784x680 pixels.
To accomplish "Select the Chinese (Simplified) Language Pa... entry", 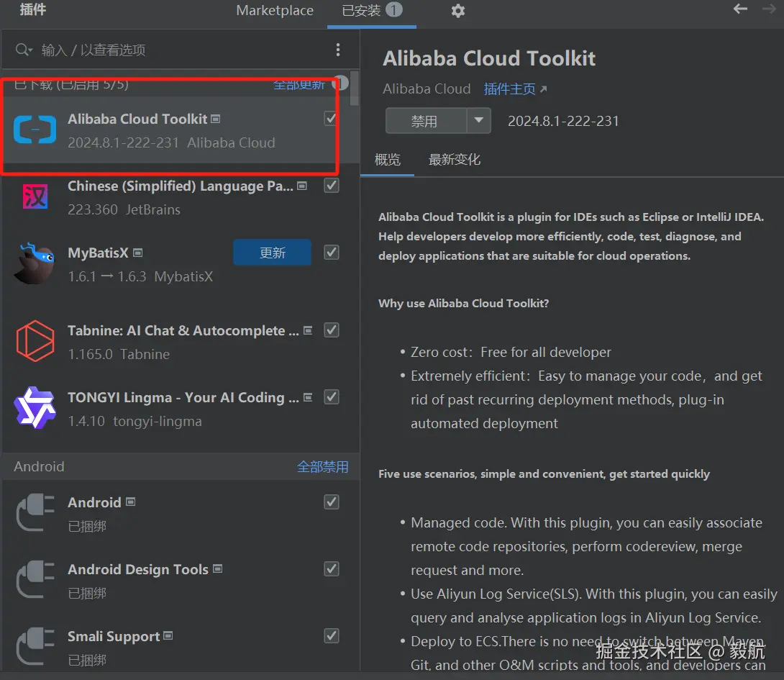I will click(x=180, y=197).
